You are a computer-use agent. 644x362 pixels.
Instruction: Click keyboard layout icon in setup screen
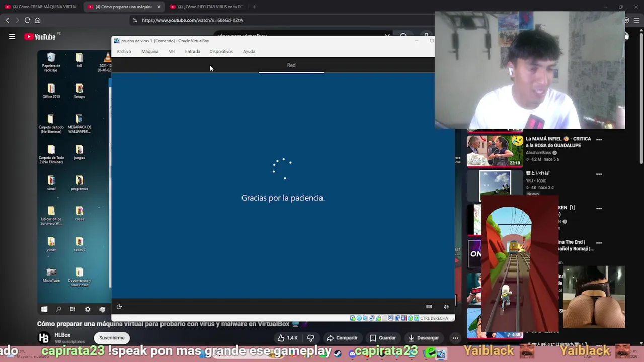[429, 307]
